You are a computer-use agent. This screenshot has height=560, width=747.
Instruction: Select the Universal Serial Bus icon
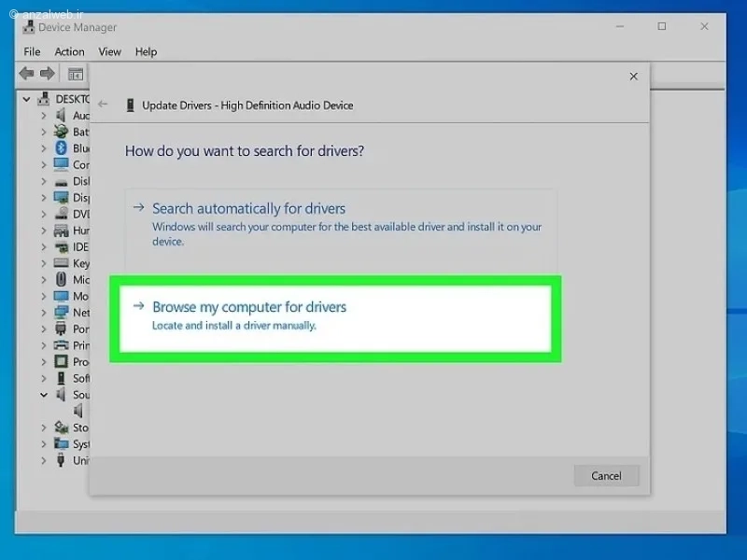tap(61, 460)
